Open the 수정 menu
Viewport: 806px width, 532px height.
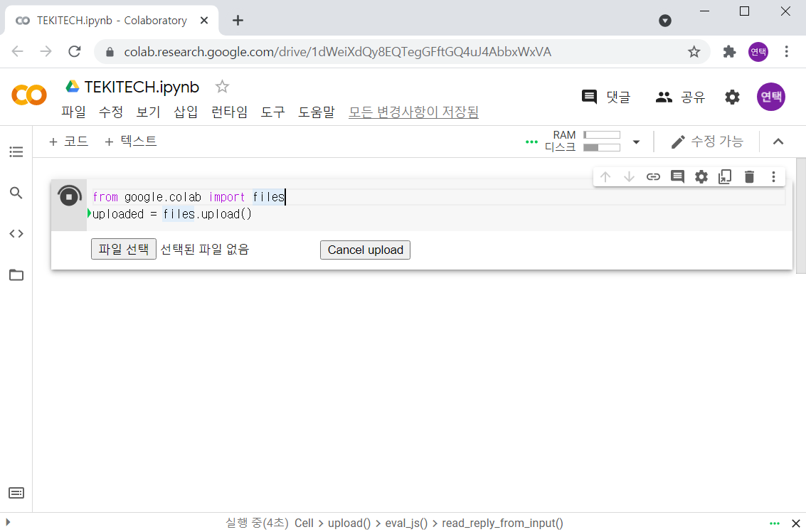point(111,112)
